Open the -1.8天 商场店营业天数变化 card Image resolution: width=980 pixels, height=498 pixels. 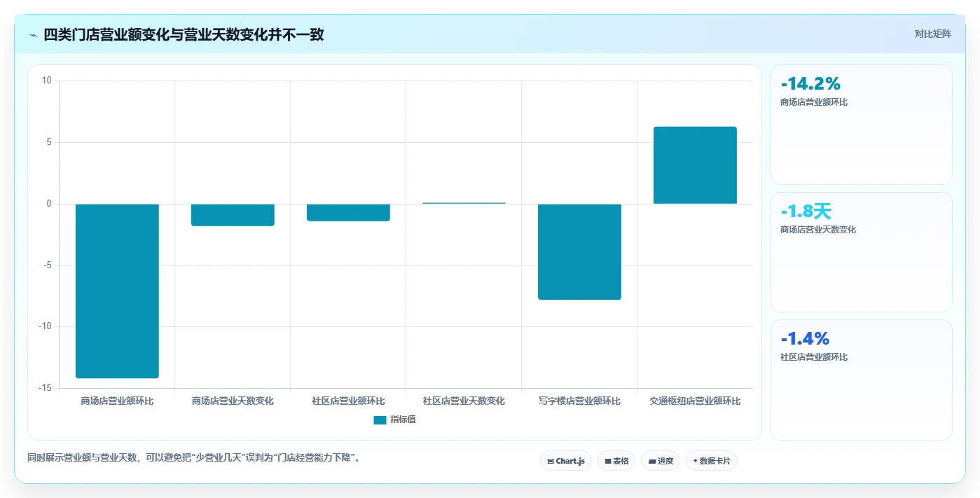(x=861, y=252)
